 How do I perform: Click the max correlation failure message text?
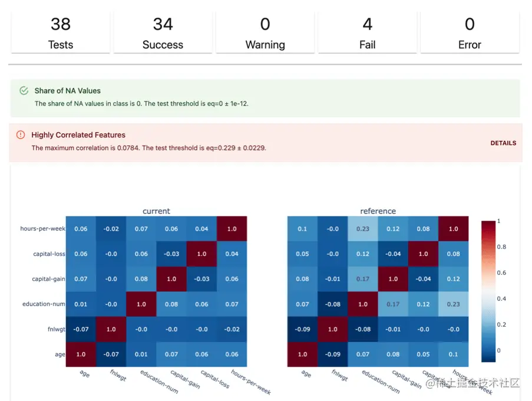(x=148, y=148)
